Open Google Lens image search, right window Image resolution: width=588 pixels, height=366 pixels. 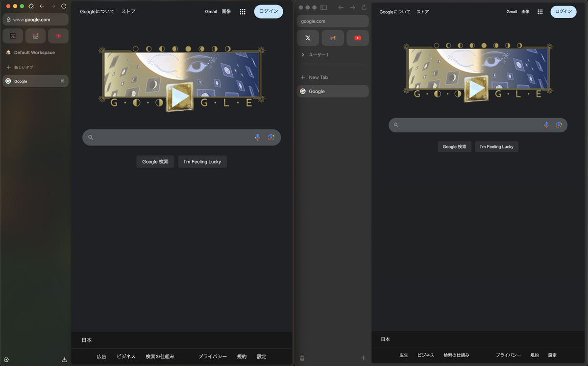[559, 125]
